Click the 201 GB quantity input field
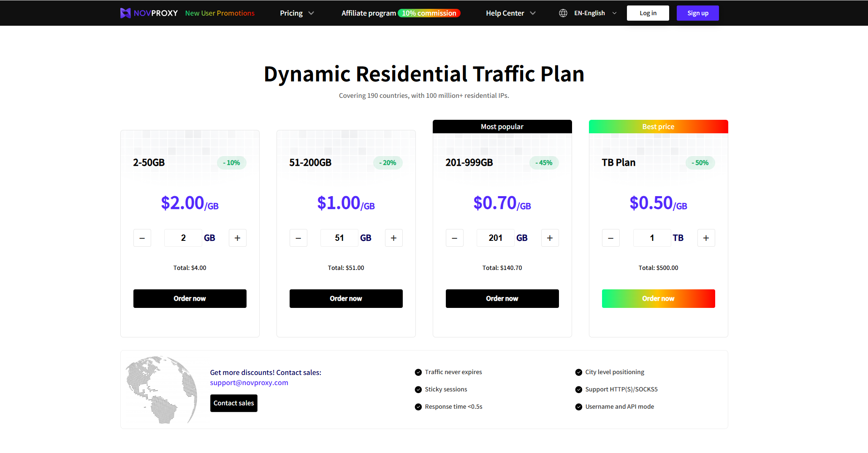This screenshot has width=868, height=453. coord(495,238)
